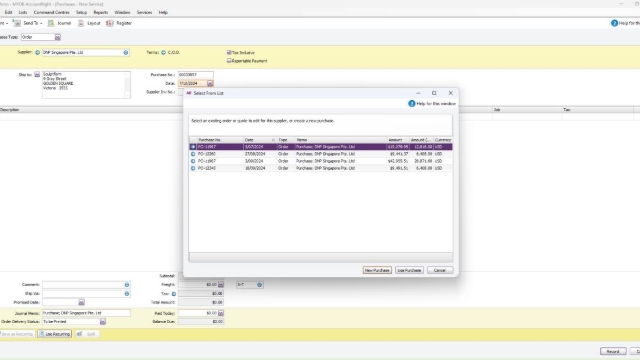Click the Freight calculator icon
640x360 pixels.
coord(221,284)
